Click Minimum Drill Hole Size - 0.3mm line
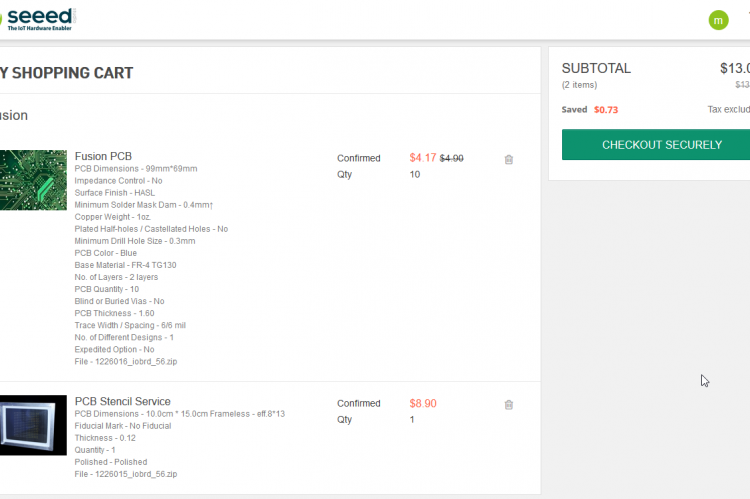This screenshot has width=750, height=499. (135, 241)
